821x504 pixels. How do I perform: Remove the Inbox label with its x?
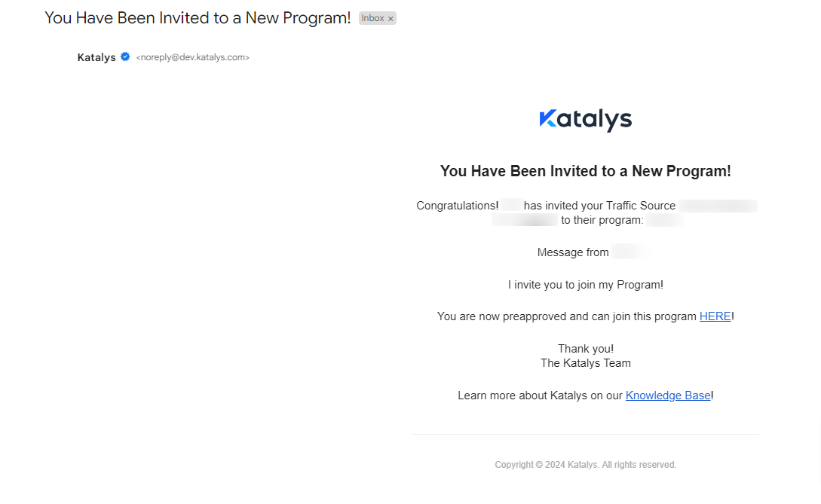point(391,19)
